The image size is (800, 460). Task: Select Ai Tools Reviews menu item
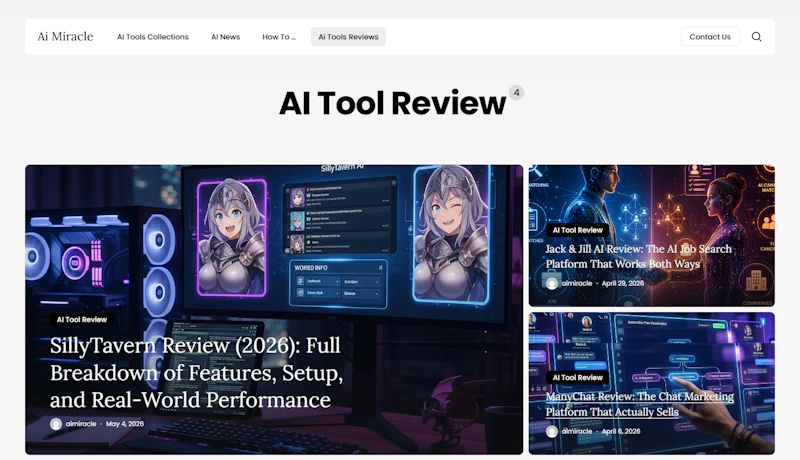(348, 37)
